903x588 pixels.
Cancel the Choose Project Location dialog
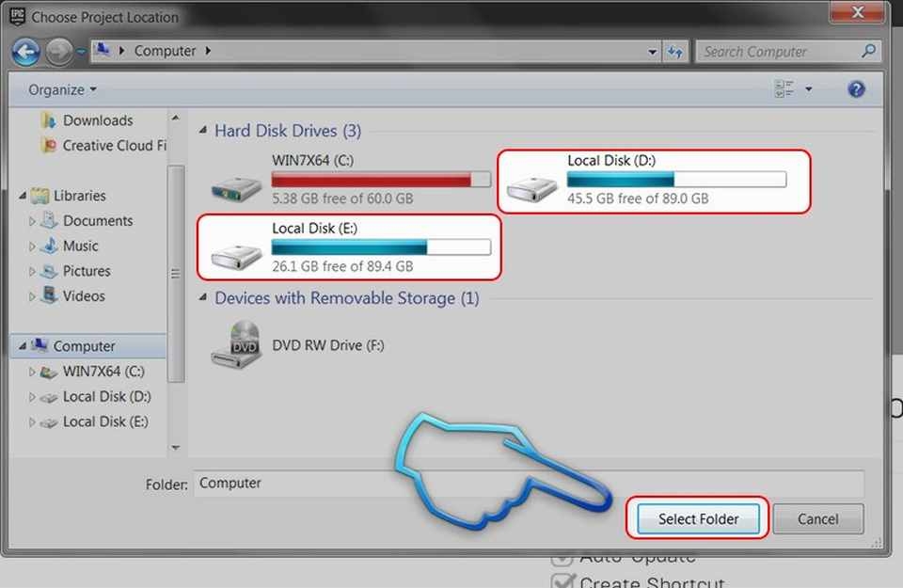817,519
